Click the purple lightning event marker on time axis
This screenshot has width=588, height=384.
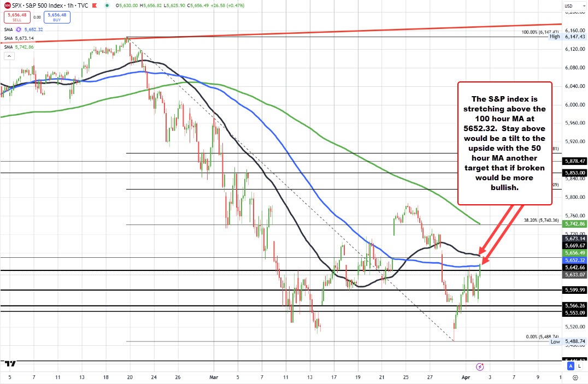pyautogui.click(x=480, y=367)
